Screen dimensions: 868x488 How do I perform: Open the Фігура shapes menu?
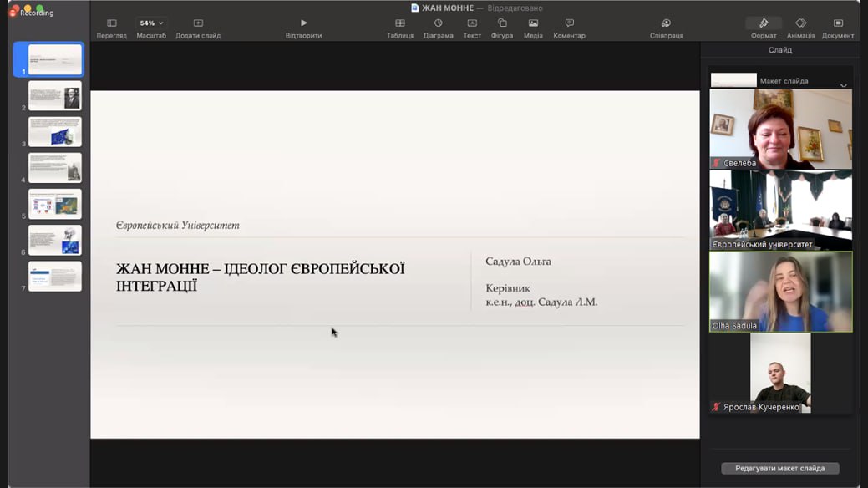502,23
